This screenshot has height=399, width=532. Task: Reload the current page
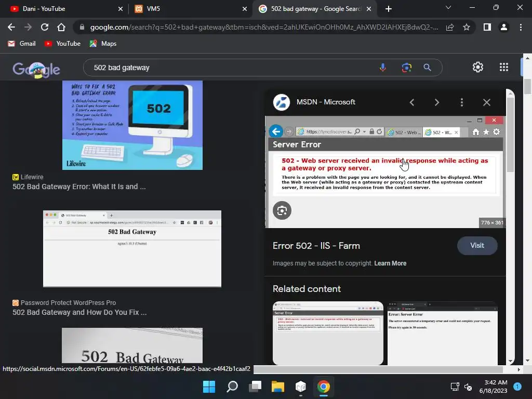point(45,27)
